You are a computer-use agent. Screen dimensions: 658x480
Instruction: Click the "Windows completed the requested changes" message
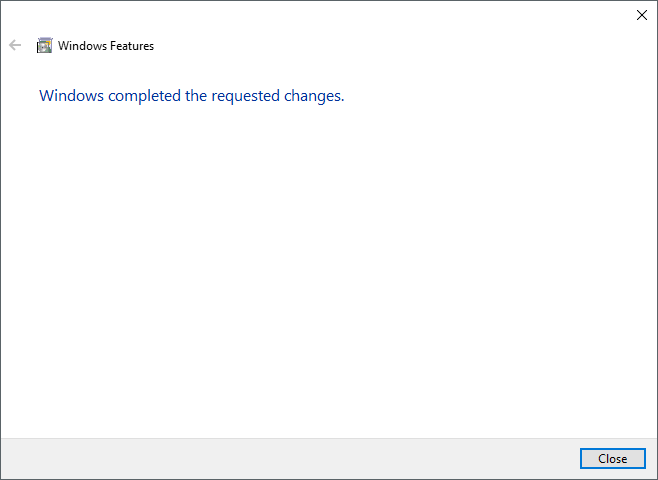pyautogui.click(x=191, y=96)
